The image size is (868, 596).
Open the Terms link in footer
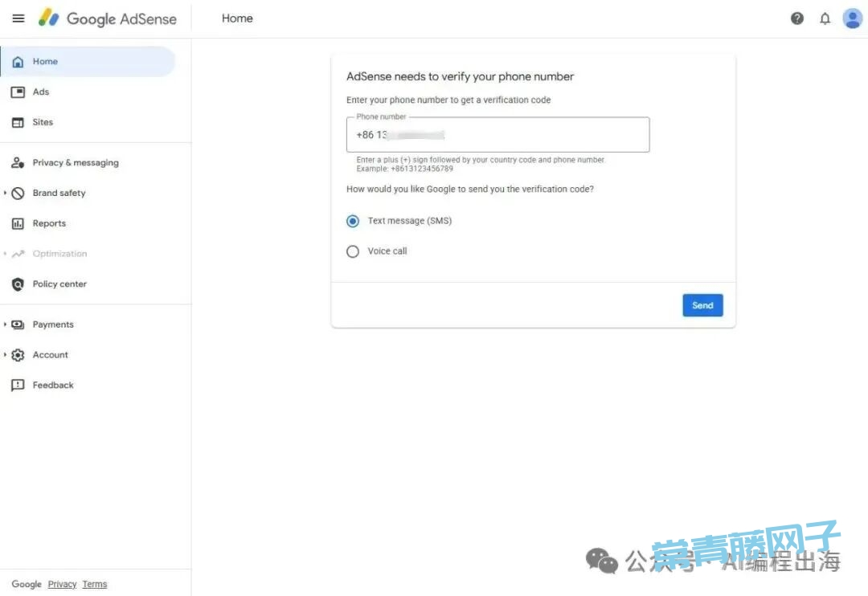click(x=95, y=584)
